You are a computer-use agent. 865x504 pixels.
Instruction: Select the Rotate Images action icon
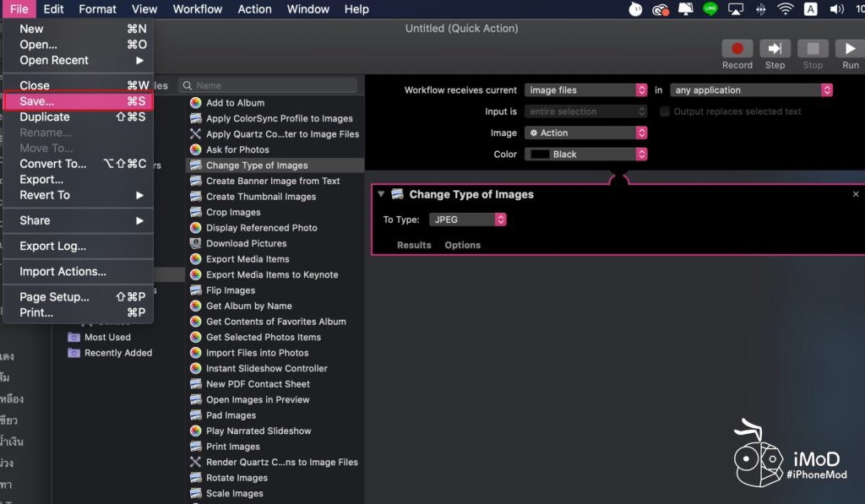point(196,478)
